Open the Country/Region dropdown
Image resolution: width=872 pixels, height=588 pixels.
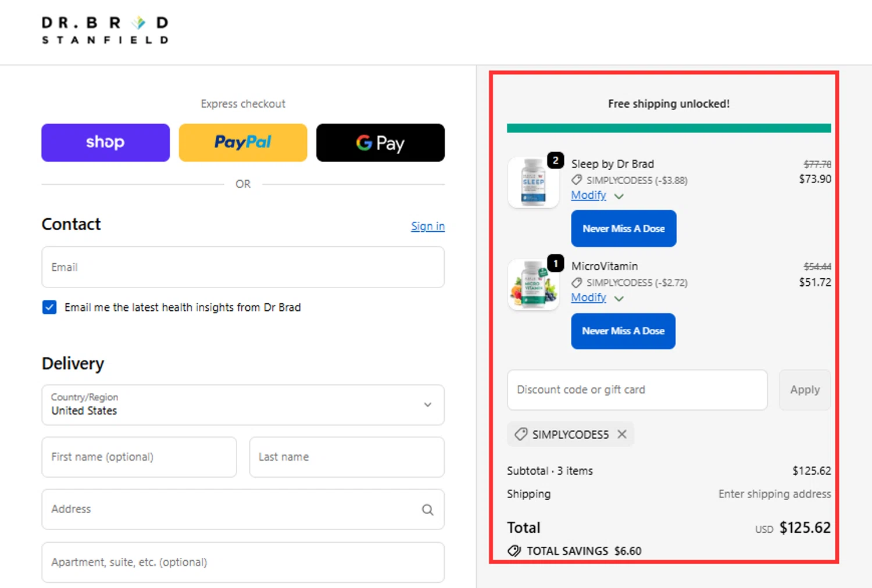[x=243, y=405]
